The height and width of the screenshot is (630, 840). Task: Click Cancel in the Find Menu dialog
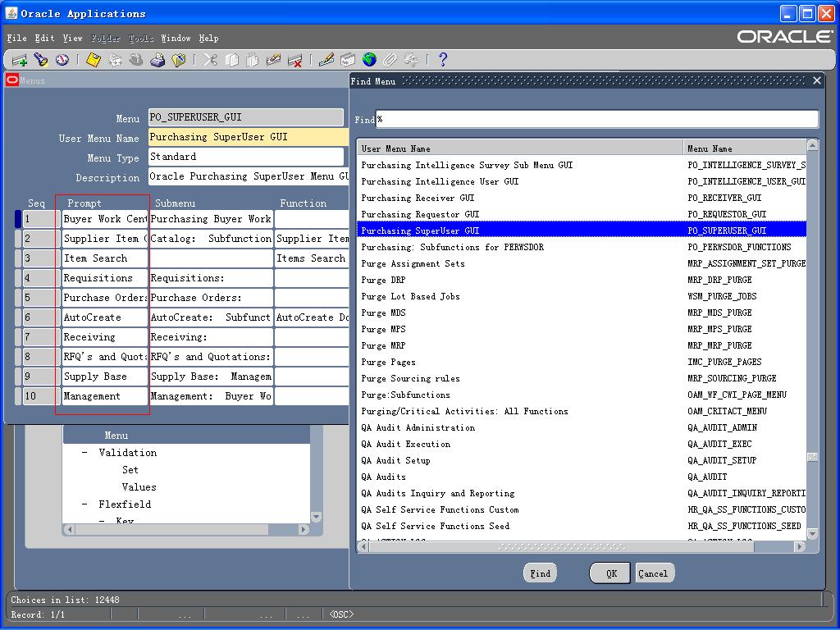tap(653, 573)
